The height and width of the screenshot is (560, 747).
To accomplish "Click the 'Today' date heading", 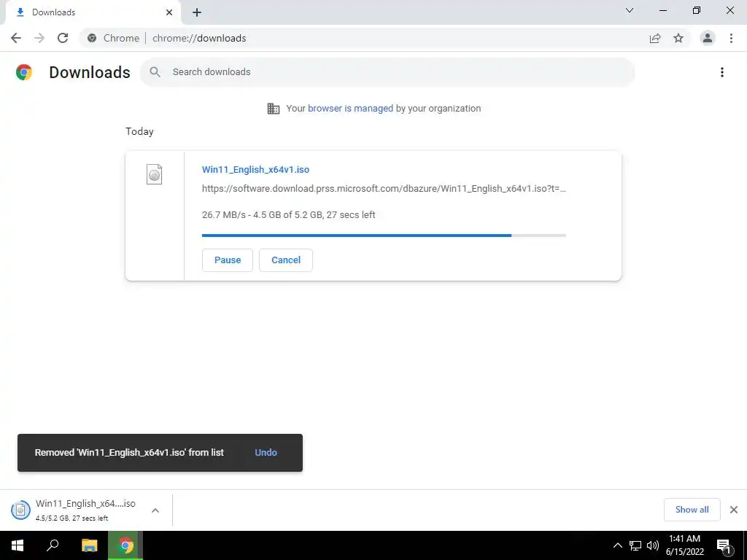I will 139,132.
